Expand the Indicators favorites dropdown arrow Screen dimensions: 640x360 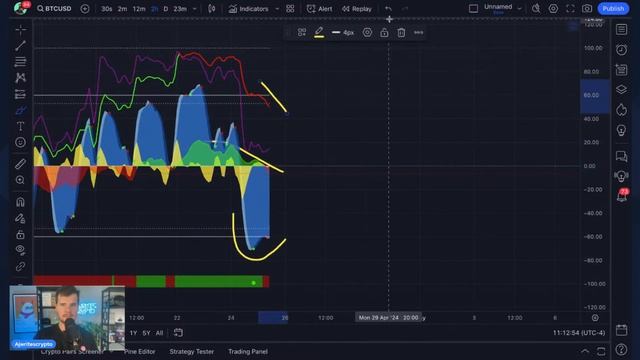(277, 9)
